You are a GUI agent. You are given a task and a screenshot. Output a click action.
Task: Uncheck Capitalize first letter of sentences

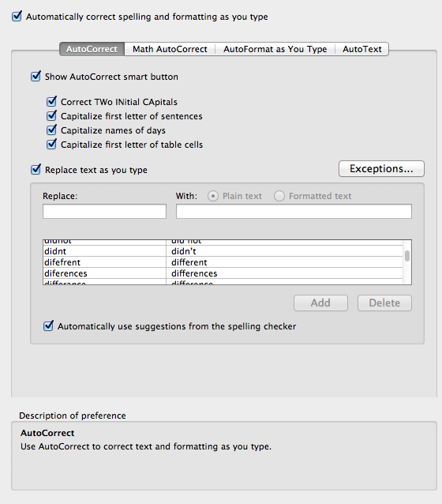coord(51,115)
